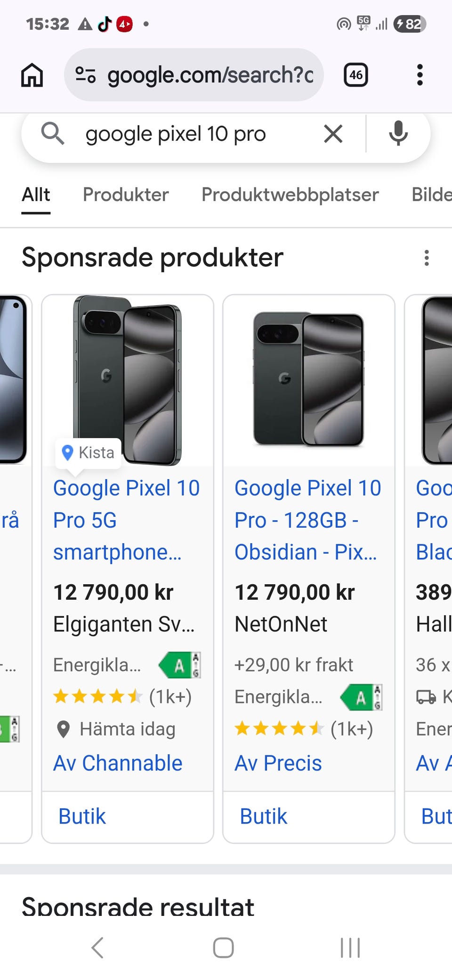Tap Butik under the NetOnNet product
Screen dimensions: 452x980
tap(264, 817)
